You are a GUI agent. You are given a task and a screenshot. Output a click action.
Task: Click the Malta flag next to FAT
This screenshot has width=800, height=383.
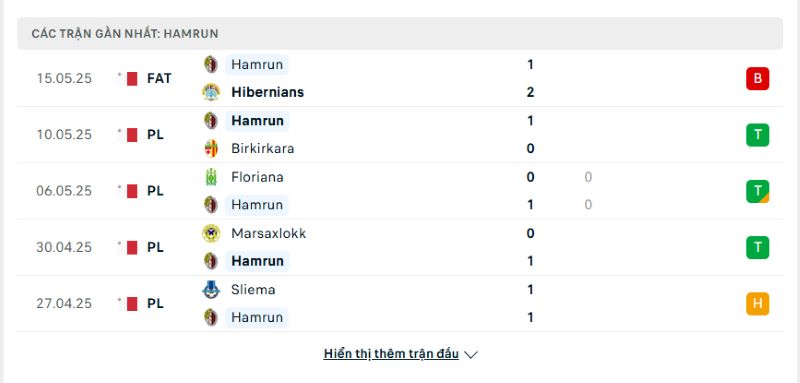(x=132, y=79)
